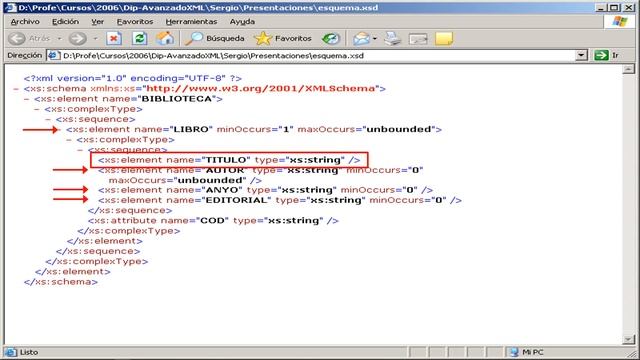Click the Listo status text
The height and width of the screenshot is (360, 640).
(x=29, y=352)
